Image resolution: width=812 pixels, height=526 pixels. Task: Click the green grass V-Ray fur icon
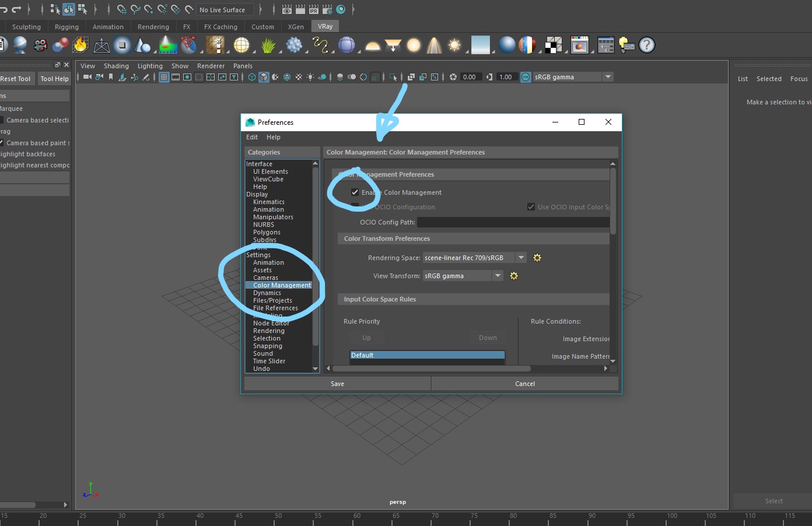[x=268, y=45]
